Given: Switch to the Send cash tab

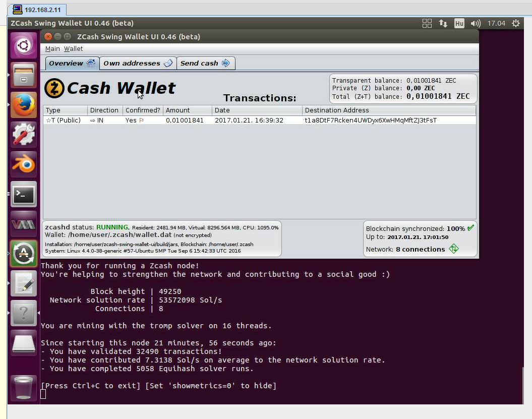Looking at the screenshot, I should coord(206,63).
